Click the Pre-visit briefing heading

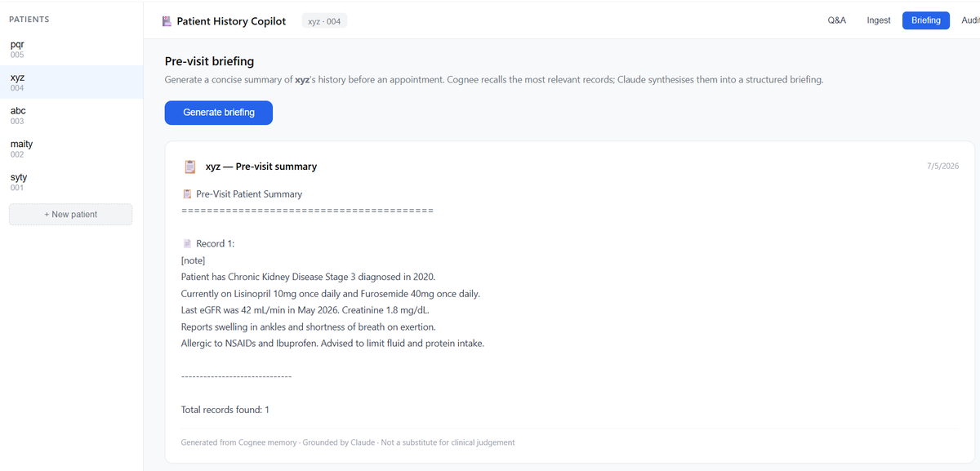click(209, 61)
